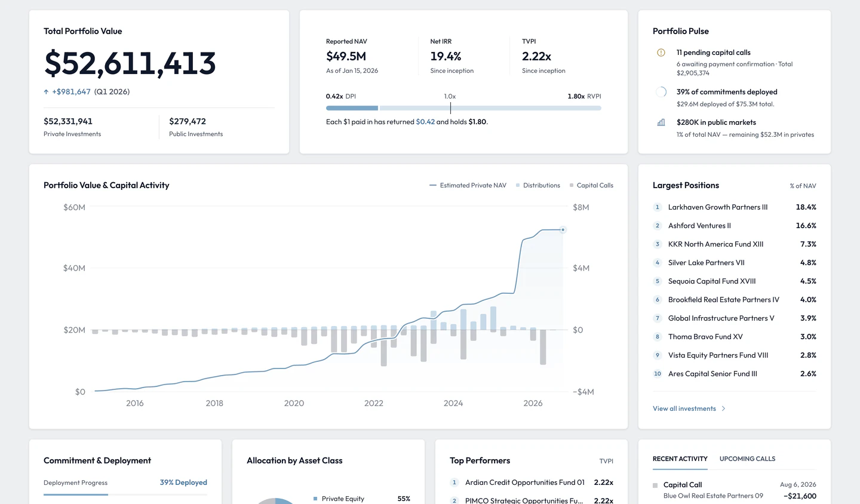The image size is (860, 504).
Task: Click the latest NAV data point on the chart
Action: click(x=563, y=229)
